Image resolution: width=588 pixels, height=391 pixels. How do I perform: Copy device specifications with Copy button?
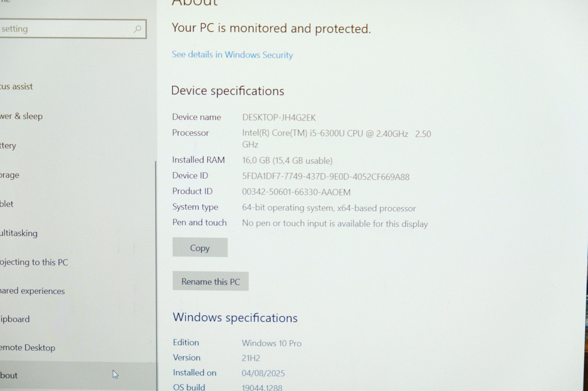coord(200,247)
